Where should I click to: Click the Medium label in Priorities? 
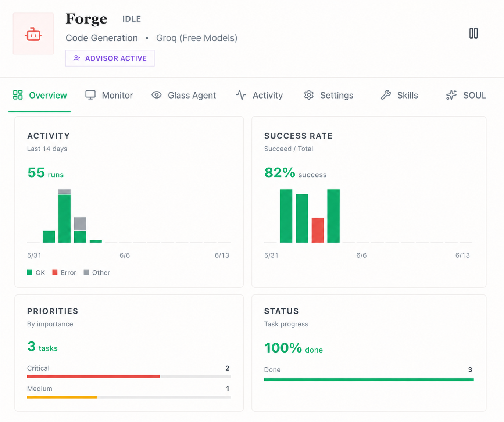pos(40,389)
